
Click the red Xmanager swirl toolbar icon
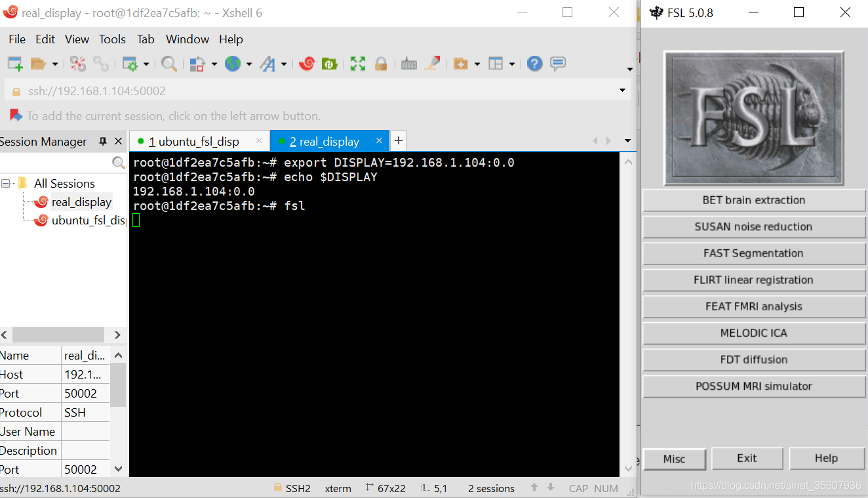(x=306, y=64)
